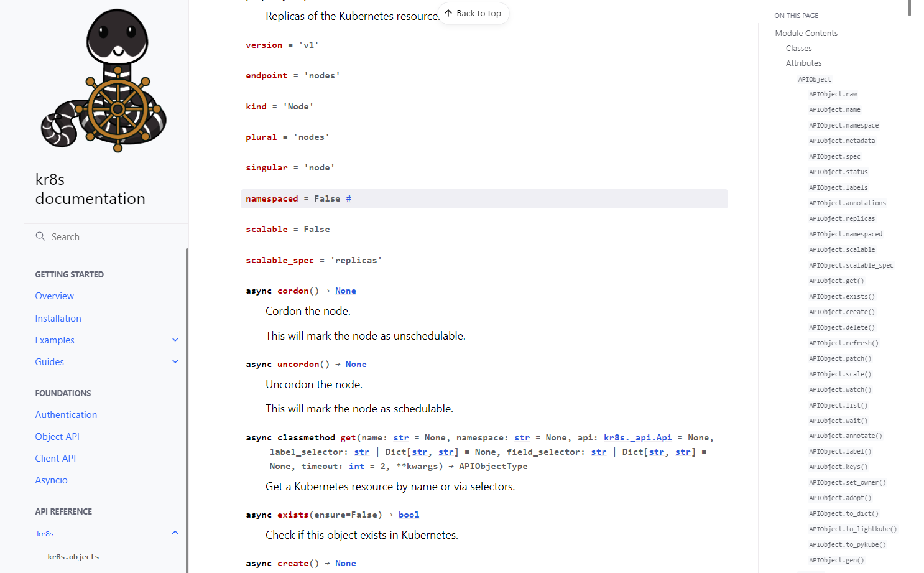Image resolution: width=924 pixels, height=573 pixels.
Task: Jump to APIObject.namespaced in outline
Action: 846,235
